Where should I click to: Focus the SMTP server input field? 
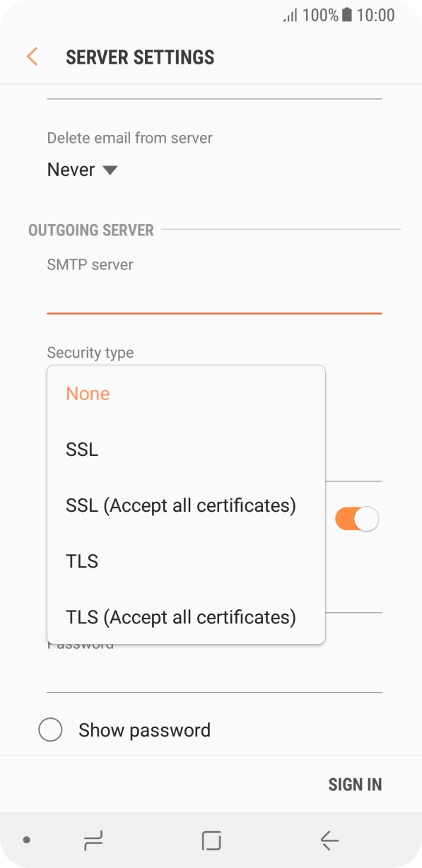pos(214,295)
